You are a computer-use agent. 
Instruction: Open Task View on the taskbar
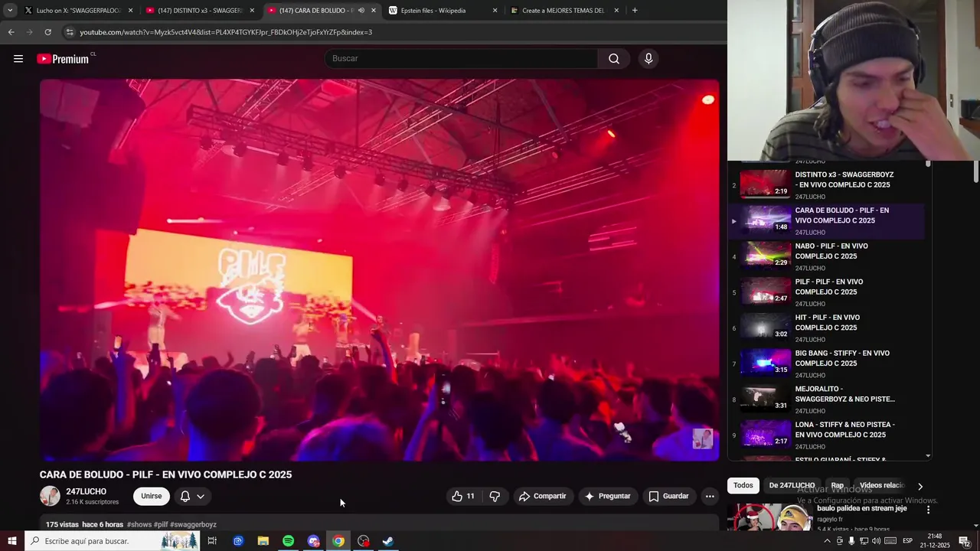pos(212,541)
